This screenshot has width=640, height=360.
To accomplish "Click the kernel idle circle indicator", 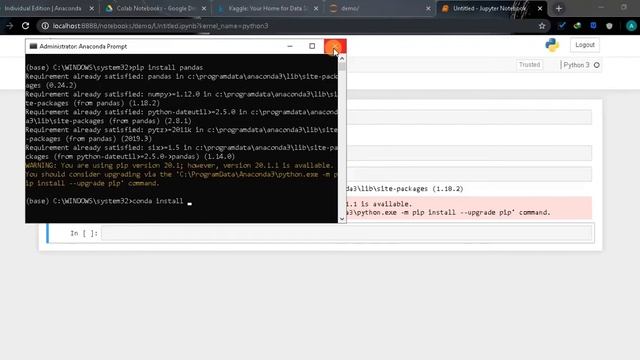I will click(x=596, y=65).
